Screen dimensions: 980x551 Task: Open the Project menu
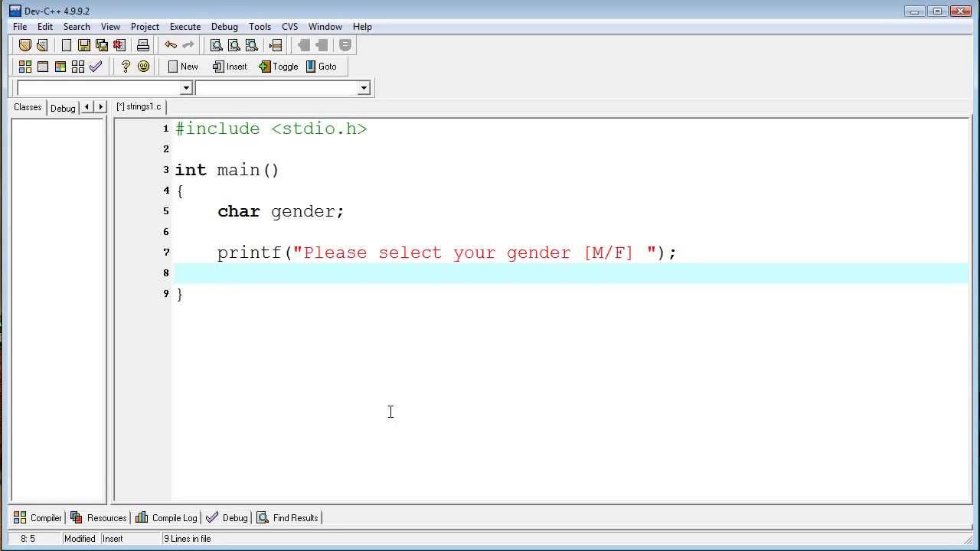145,27
